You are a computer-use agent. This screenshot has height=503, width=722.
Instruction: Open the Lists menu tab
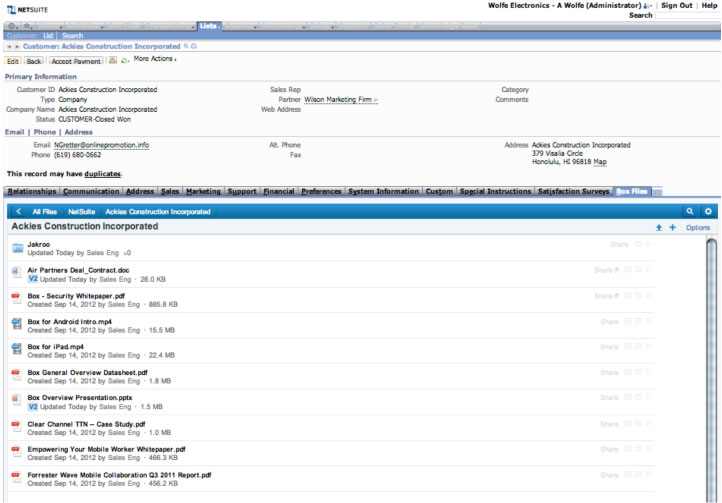pos(209,26)
